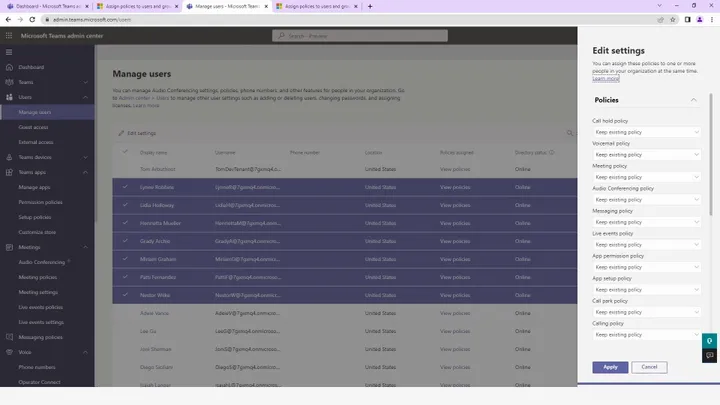
Task: Click the search icon above users table
Action: pyautogui.click(x=570, y=133)
